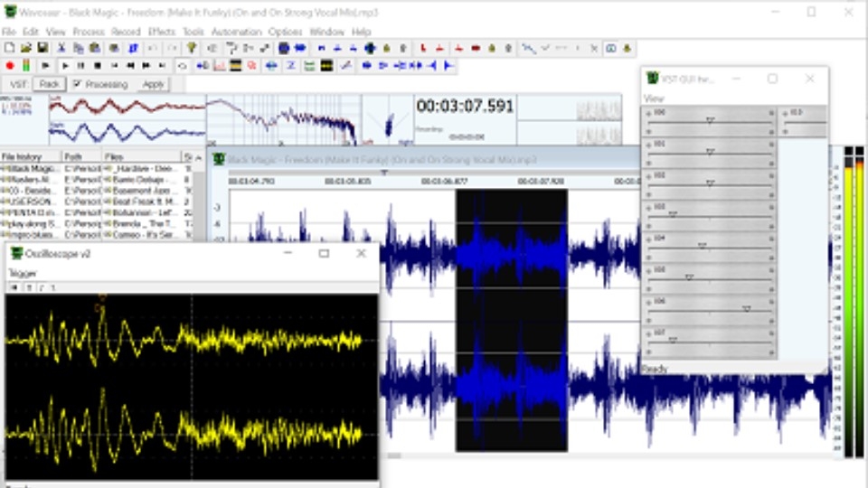
Task: Click the yellow filter funnel icon
Action: [192, 48]
